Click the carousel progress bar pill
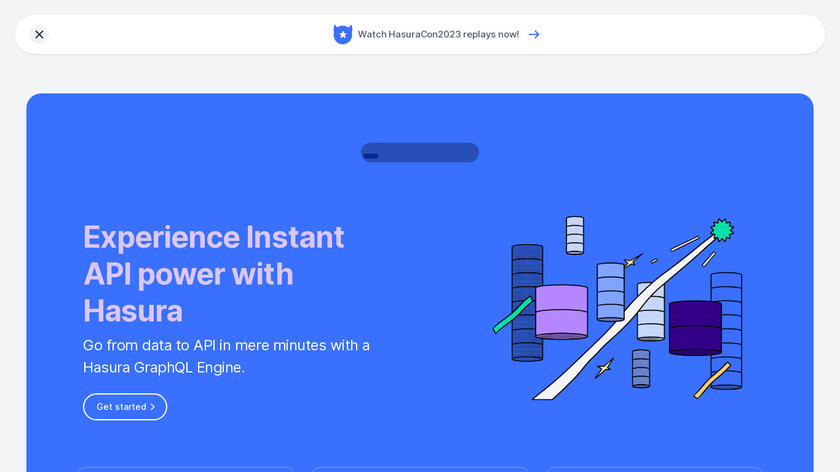This screenshot has height=472, width=840. [420, 152]
